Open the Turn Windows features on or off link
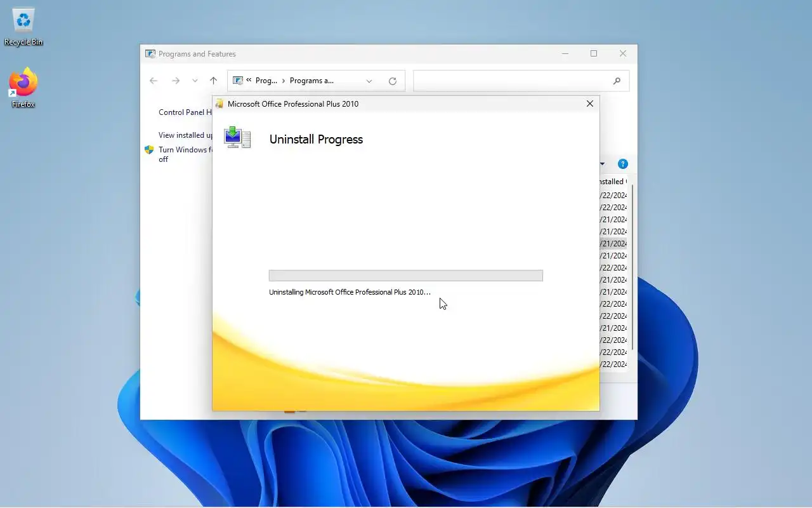812x508 pixels. (185, 154)
